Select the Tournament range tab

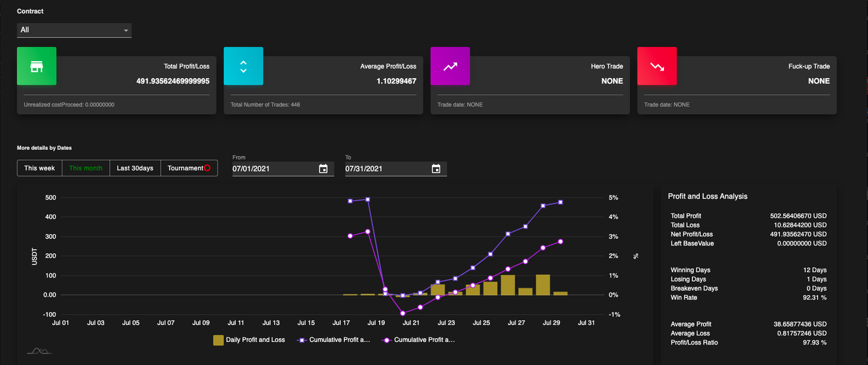point(189,168)
